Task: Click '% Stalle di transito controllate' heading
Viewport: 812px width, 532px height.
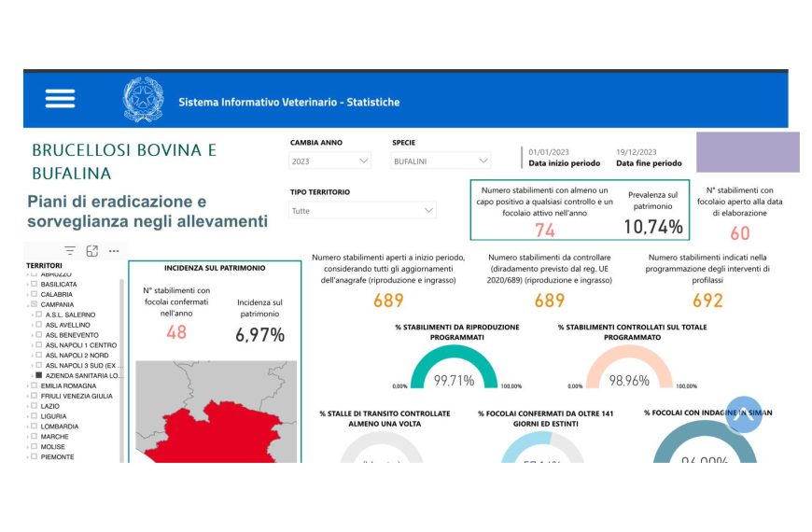Action: pos(385,418)
